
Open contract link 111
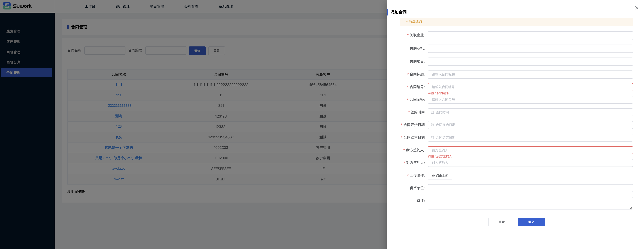point(119,95)
